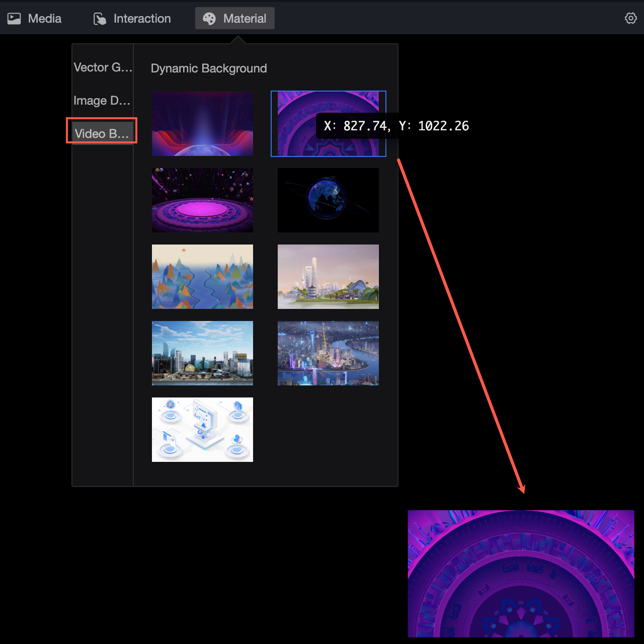Open the Vector G… category
The image size is (644, 644).
[103, 67]
